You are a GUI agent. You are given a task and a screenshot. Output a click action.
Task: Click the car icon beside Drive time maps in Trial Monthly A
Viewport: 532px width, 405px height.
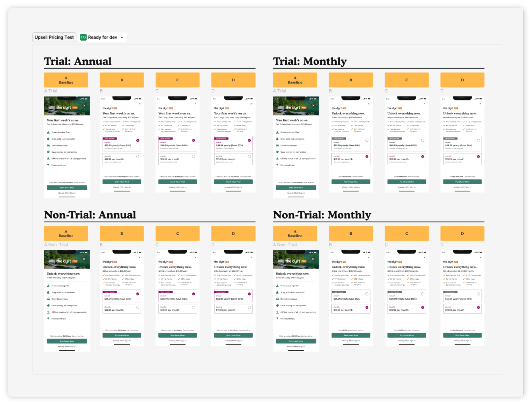click(277, 146)
